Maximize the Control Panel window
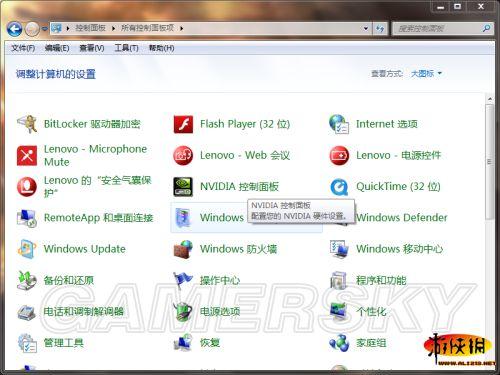 458,7
